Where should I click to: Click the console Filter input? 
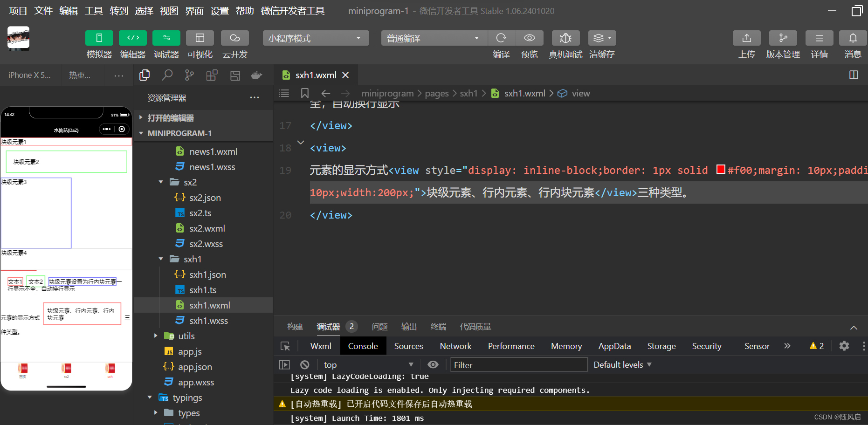pos(519,365)
